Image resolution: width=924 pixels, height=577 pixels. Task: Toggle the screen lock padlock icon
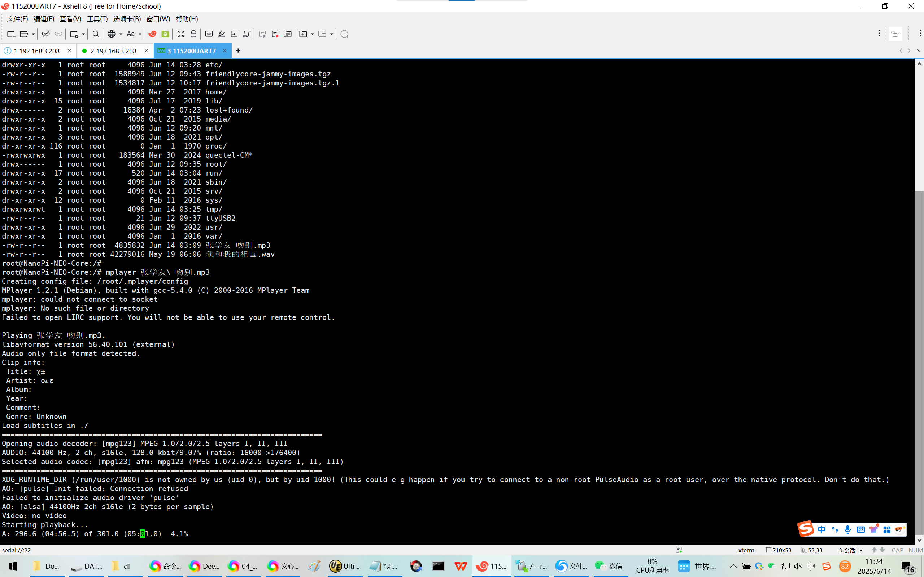coord(193,34)
